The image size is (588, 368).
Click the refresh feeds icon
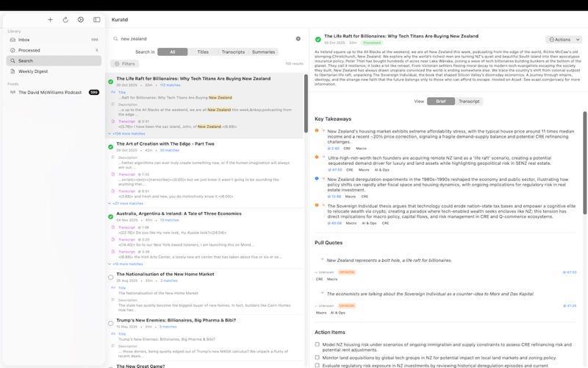tap(65, 20)
